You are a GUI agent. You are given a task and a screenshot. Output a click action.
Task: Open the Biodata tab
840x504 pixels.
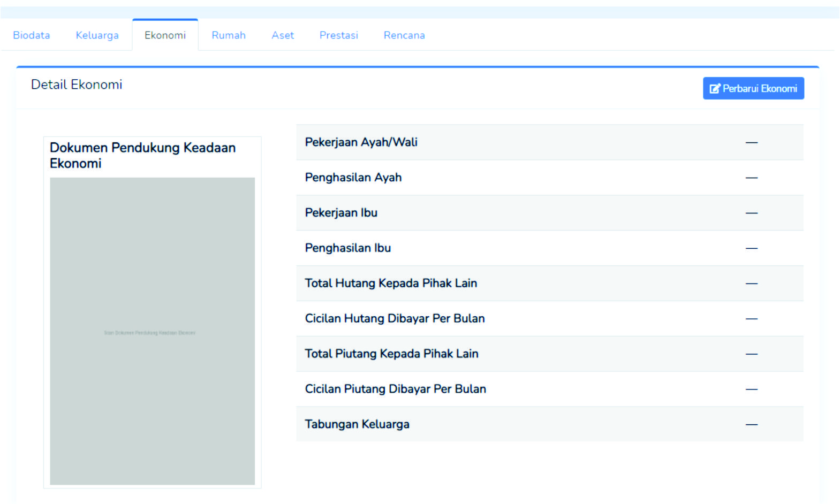(32, 35)
